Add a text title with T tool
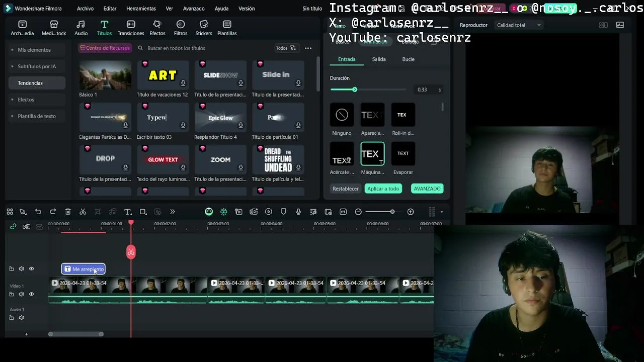Screen dimensions: 644x362 pyautogui.click(x=128, y=212)
